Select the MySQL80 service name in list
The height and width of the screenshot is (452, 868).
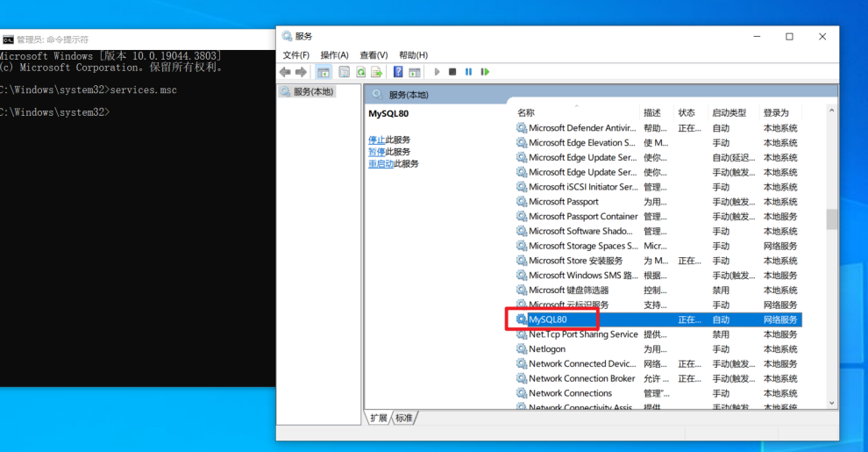(x=547, y=319)
